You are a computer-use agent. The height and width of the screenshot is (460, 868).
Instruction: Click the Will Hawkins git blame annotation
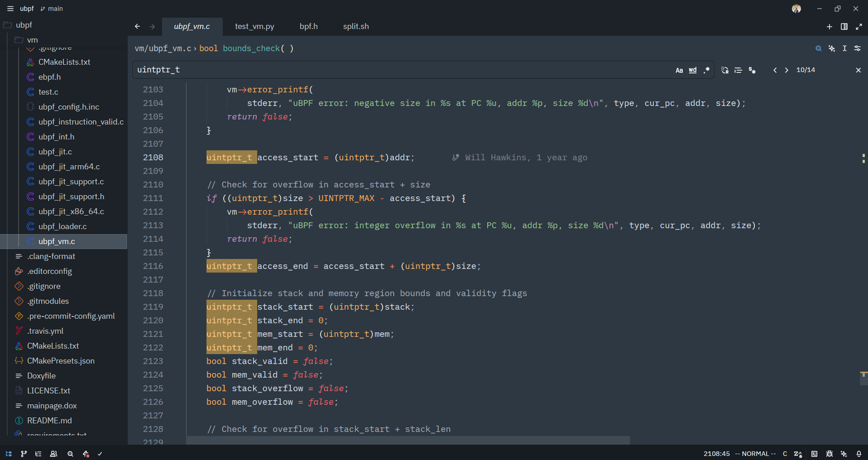coord(520,157)
